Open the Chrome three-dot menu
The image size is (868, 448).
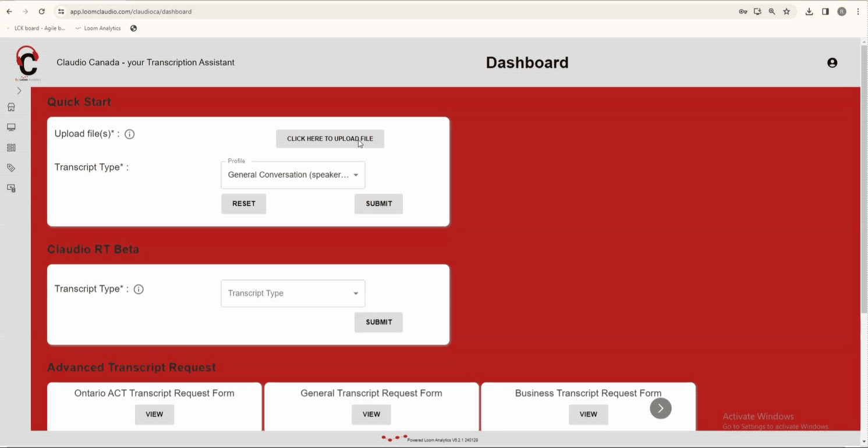(x=858, y=12)
